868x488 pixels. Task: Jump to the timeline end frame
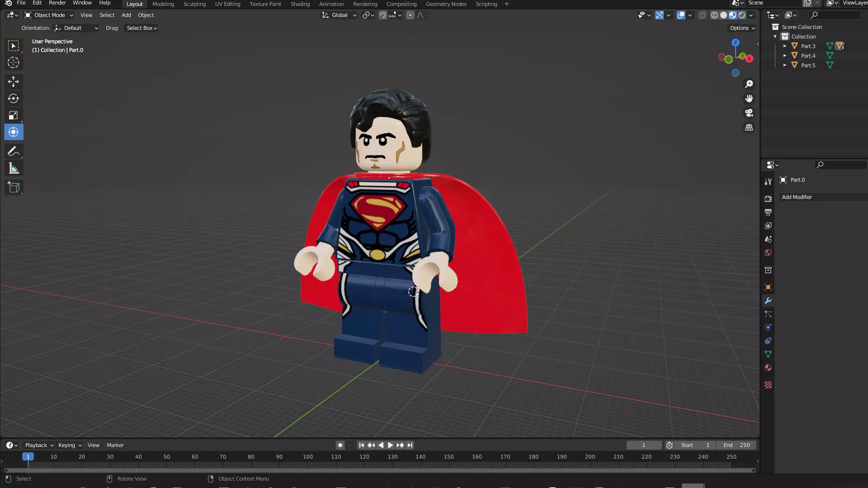point(410,446)
